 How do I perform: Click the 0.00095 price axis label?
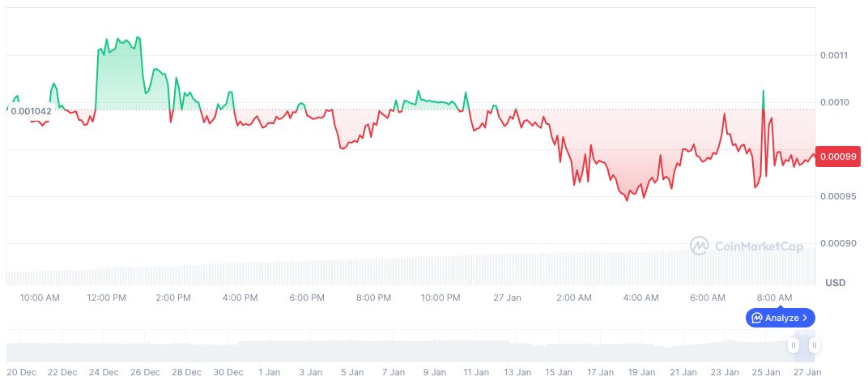pyautogui.click(x=837, y=196)
